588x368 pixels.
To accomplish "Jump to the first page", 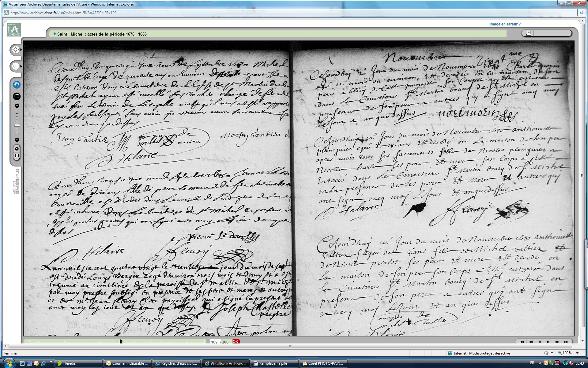I will [x=522, y=342].
